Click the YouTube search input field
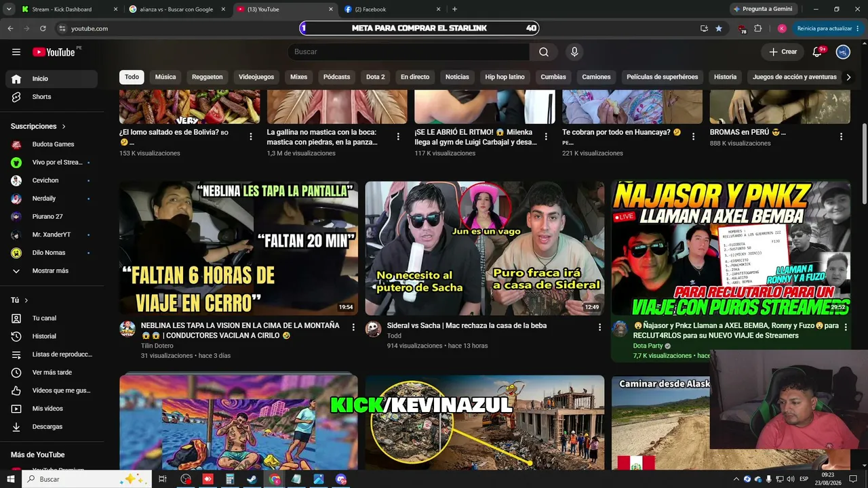 coord(409,52)
